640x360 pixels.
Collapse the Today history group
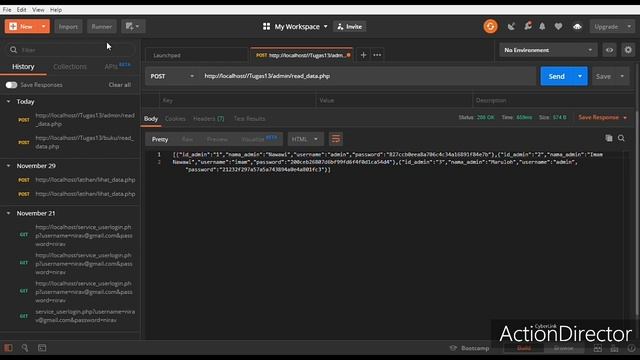(x=8, y=101)
